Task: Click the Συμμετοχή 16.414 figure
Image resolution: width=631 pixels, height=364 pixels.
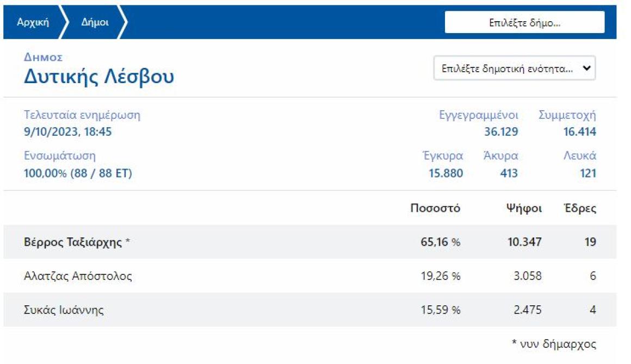Action: coord(579,132)
